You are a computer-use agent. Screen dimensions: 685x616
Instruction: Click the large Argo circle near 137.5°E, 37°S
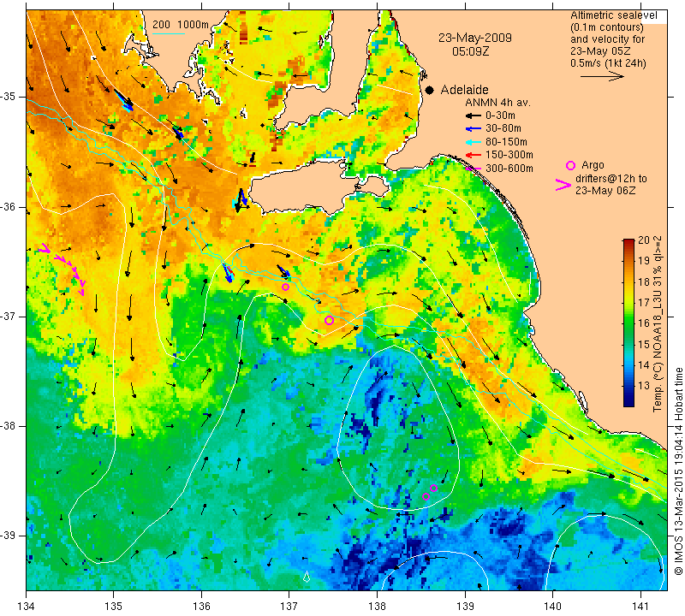(x=329, y=321)
